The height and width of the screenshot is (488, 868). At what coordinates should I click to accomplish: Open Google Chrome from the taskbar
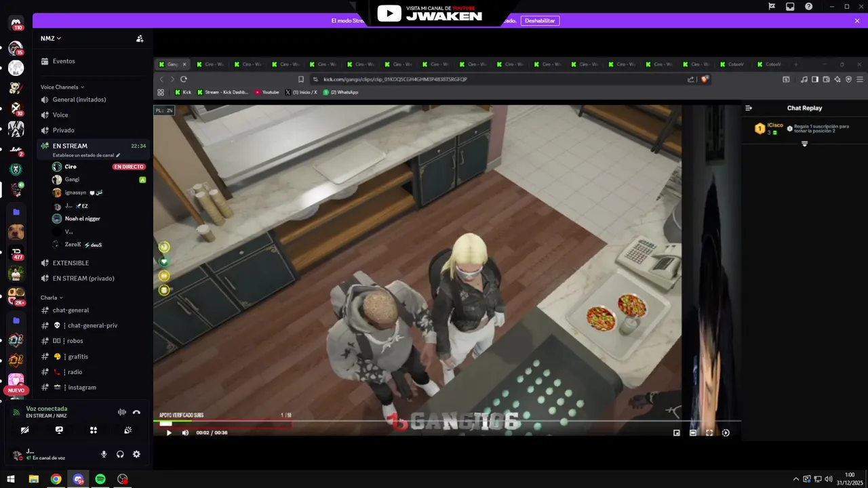click(x=56, y=479)
